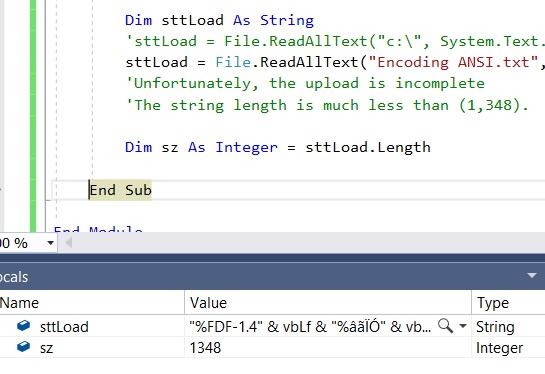Sort by the Name column header
The image size is (545, 374).
[92, 303]
